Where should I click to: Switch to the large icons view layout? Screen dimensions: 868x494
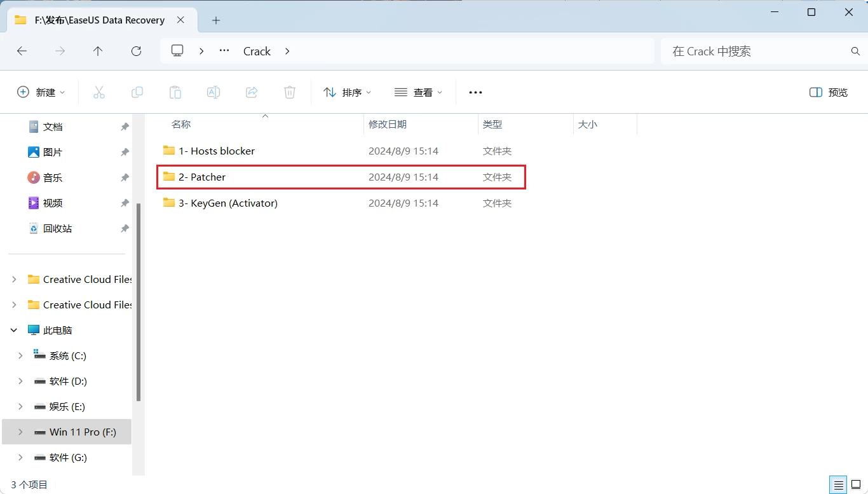click(856, 484)
